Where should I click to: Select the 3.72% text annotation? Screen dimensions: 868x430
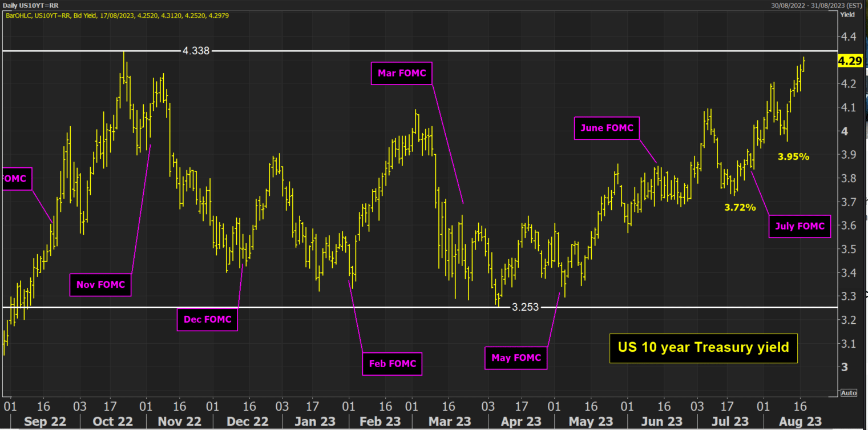click(x=740, y=208)
